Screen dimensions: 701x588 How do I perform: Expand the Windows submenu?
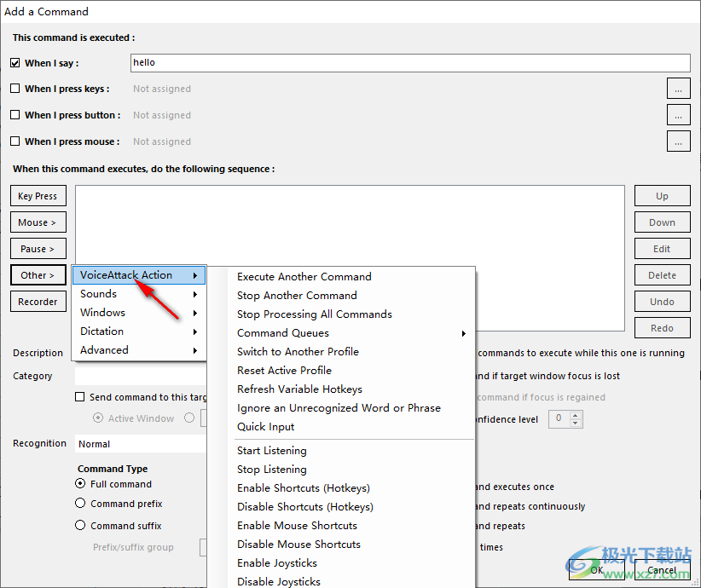click(x=139, y=312)
